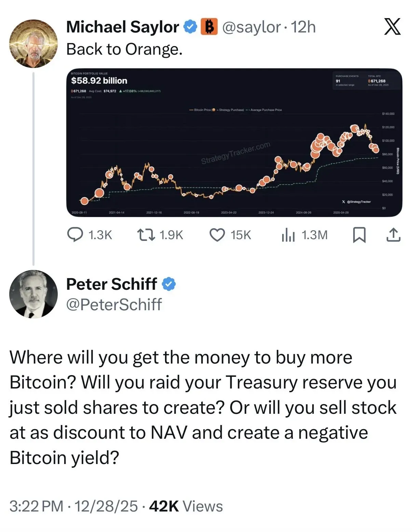Open the Bitcoin portfolio chart image
The width and height of the screenshot is (412, 532).
pos(234,142)
